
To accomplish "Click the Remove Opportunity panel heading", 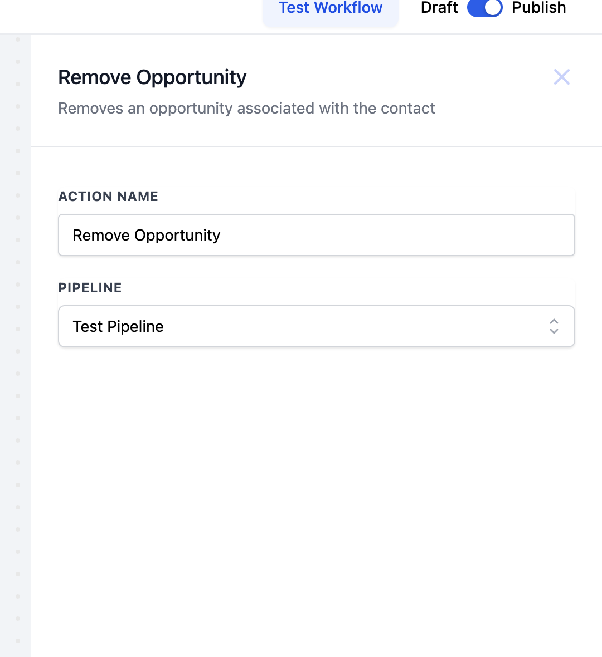I will pyautogui.click(x=152, y=78).
